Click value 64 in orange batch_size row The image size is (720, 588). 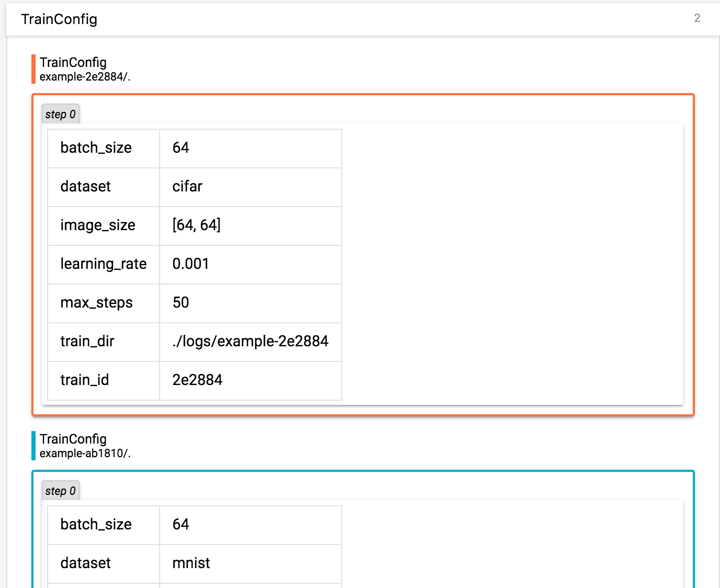tap(181, 148)
